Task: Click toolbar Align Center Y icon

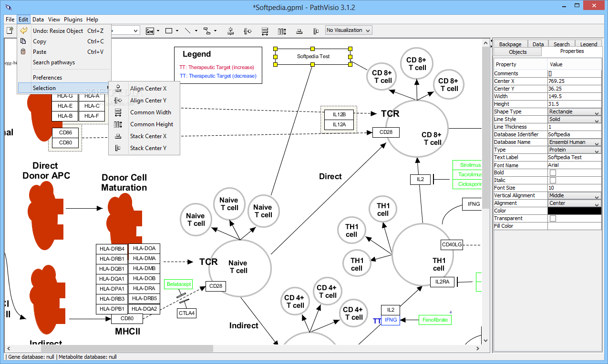Action: (x=247, y=30)
